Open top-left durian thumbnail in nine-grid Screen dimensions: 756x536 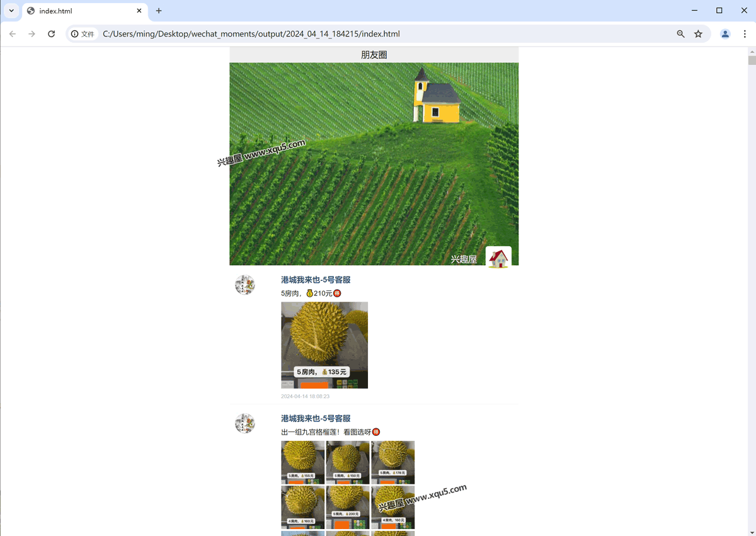click(303, 462)
